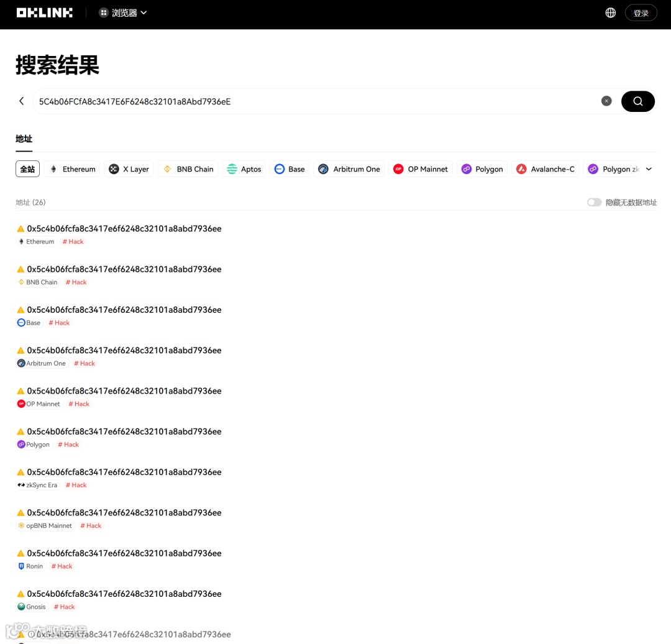This screenshot has width=671, height=644.
Task: Open the Gnosis result address
Action: click(x=124, y=594)
